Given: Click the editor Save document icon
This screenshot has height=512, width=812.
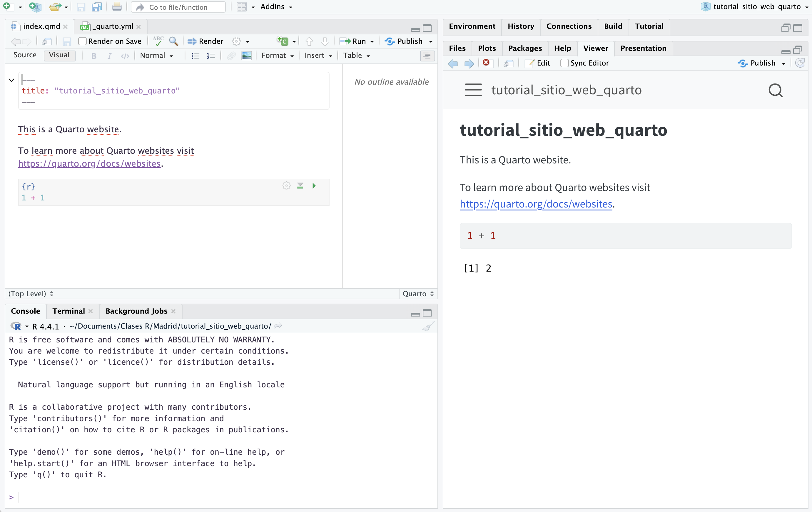Looking at the screenshot, I should [x=67, y=41].
